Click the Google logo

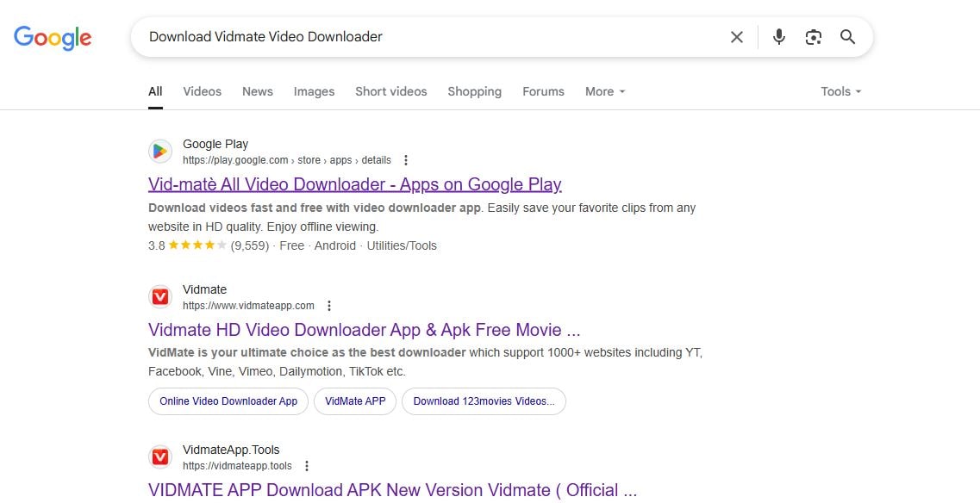[53, 38]
